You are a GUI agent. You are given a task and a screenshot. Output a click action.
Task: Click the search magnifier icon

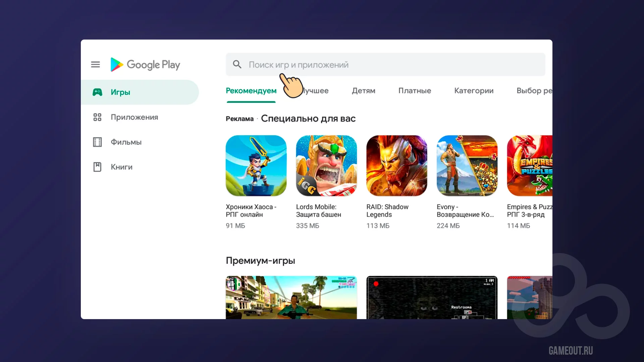tap(237, 64)
